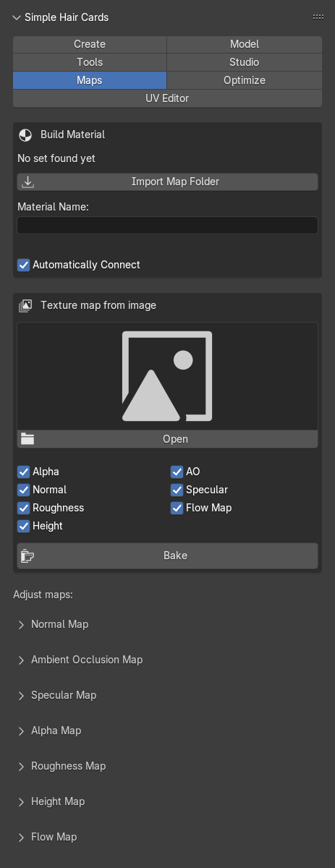Expand the Ambient Occlusion Map section

tap(22, 660)
